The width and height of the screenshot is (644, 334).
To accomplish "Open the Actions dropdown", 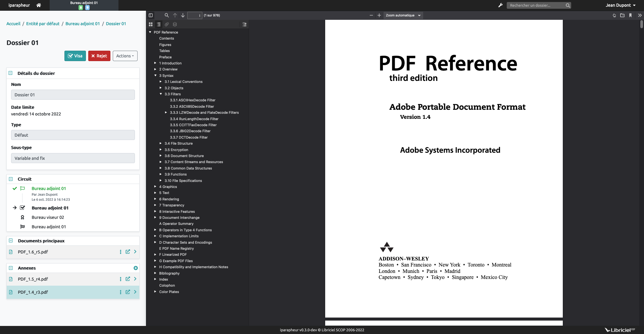I will [125, 56].
